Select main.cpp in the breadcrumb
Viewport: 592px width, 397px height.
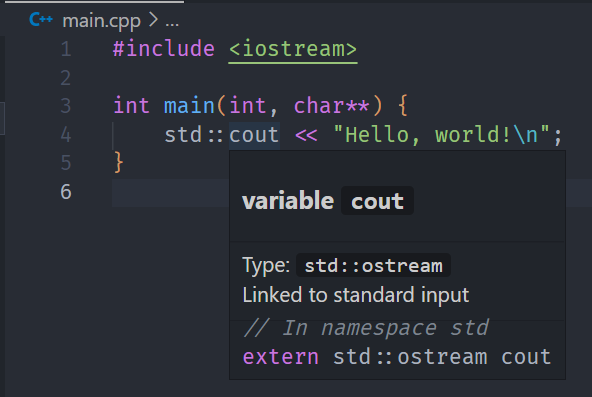(x=102, y=21)
